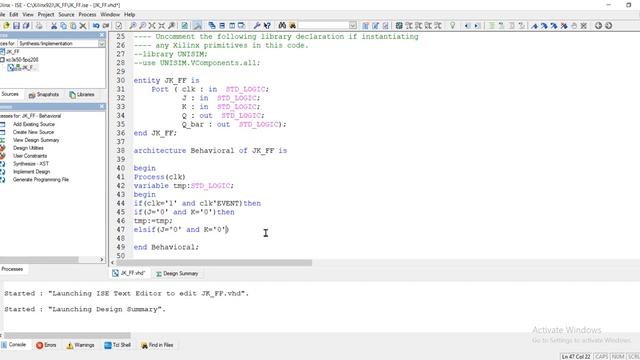Activate the What's This help pointer icon
The image size is (640, 360).
pos(267,26)
